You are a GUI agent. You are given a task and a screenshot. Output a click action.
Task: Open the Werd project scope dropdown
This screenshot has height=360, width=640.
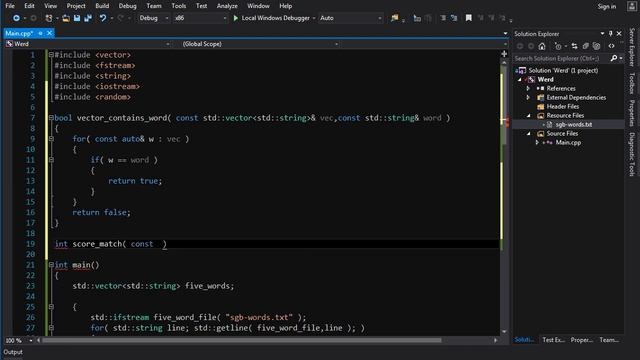(x=88, y=44)
